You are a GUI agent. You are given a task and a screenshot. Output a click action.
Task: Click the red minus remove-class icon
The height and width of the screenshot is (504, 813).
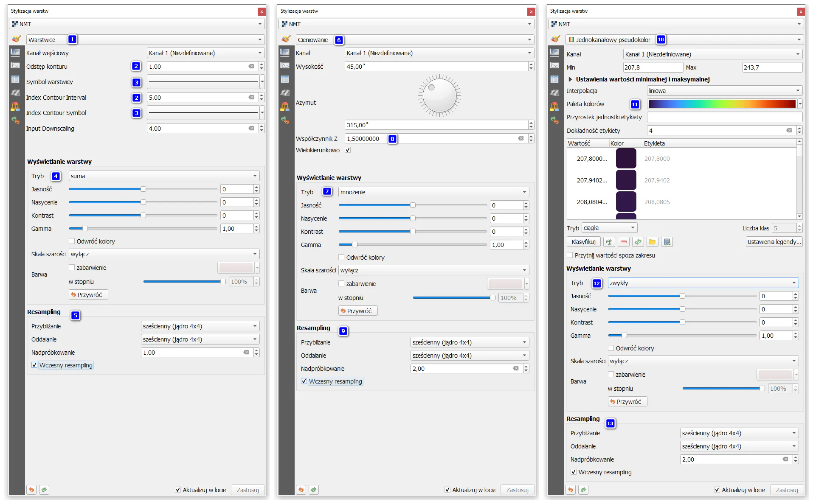pyautogui.click(x=624, y=242)
